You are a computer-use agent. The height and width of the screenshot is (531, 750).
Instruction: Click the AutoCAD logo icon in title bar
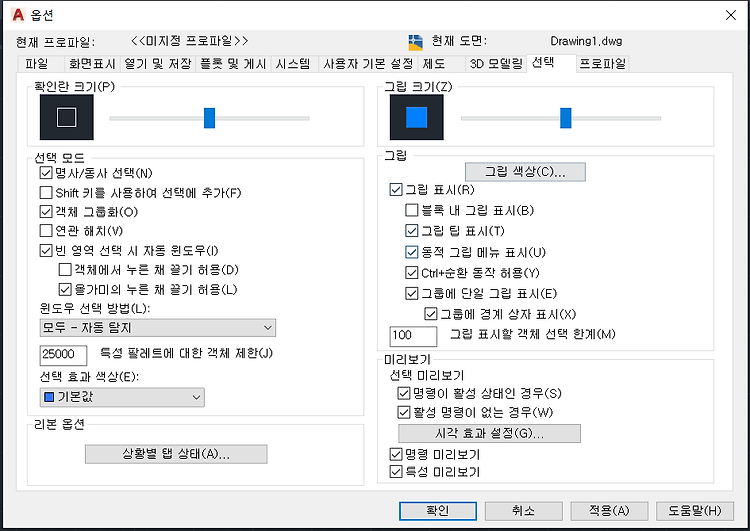tap(18, 15)
